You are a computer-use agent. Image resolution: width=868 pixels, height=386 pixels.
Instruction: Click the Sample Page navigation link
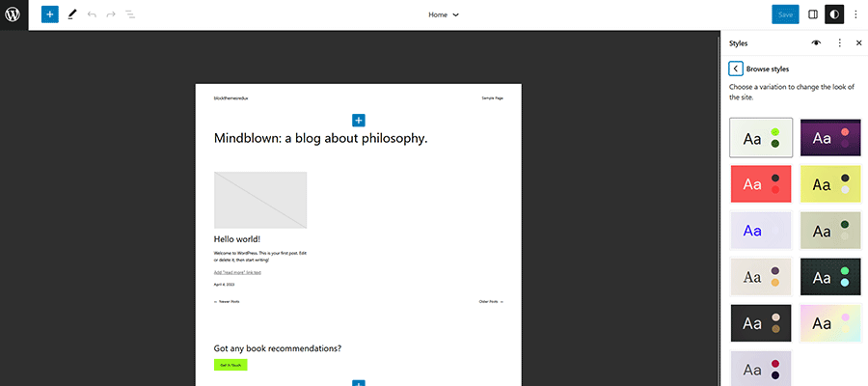492,98
